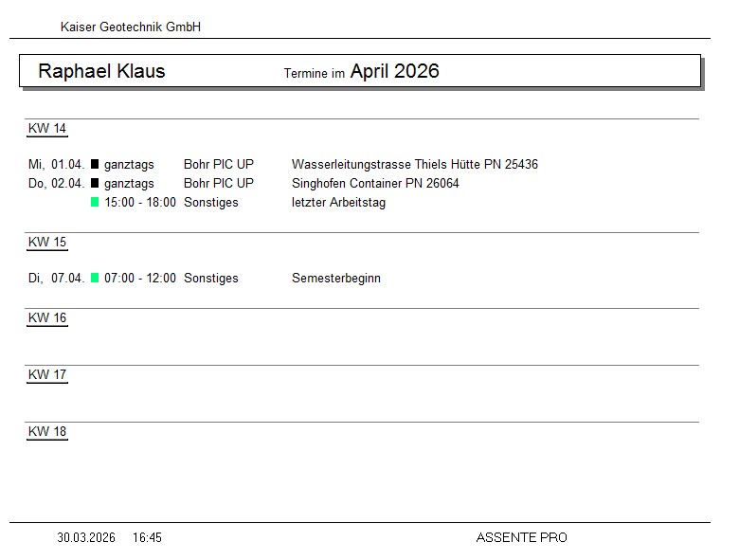Image resolution: width=739 pixels, height=560 pixels.
Task: Click Bohr PIC UP in the 01.04. row
Action: coord(219,165)
